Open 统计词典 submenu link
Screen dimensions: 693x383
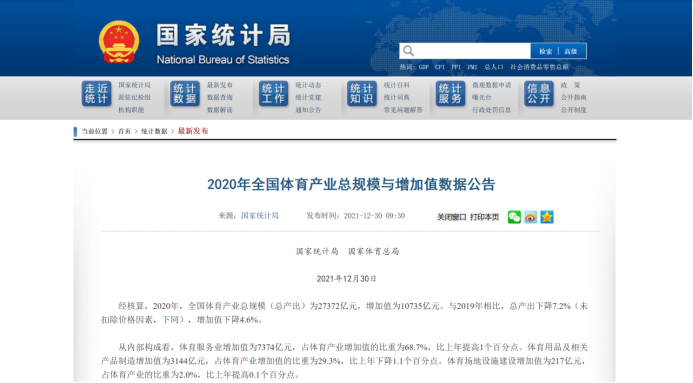pos(396,97)
